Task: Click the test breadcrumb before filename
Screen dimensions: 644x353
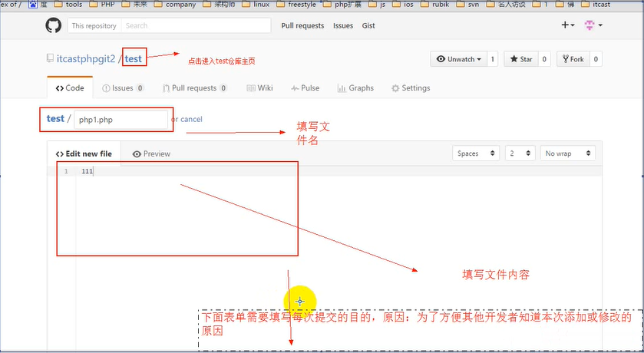Action: [55, 119]
